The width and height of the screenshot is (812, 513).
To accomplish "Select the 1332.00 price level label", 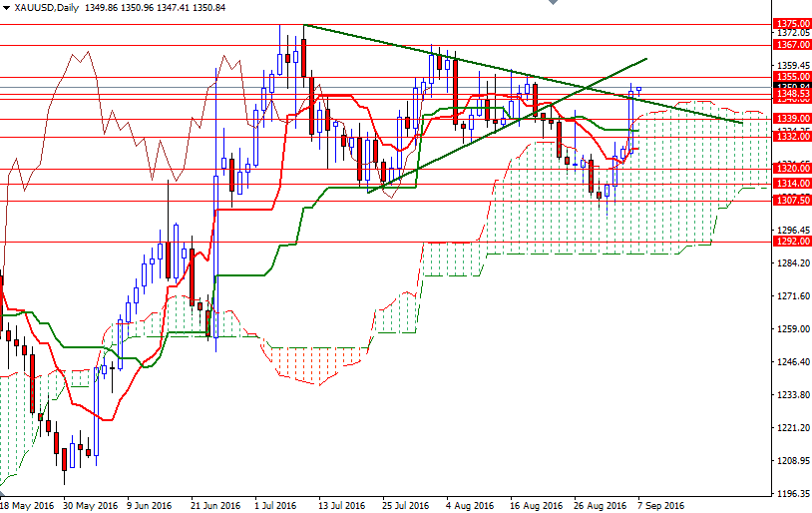I will [x=792, y=137].
